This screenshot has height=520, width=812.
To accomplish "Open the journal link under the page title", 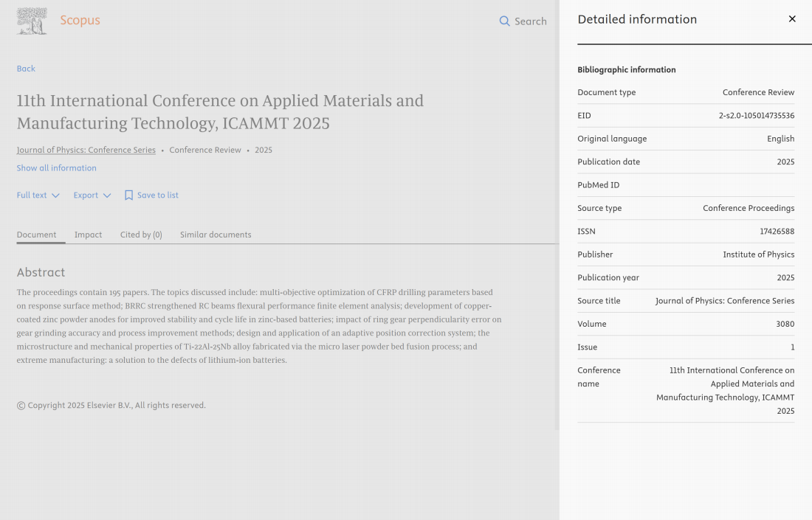I will (86, 150).
